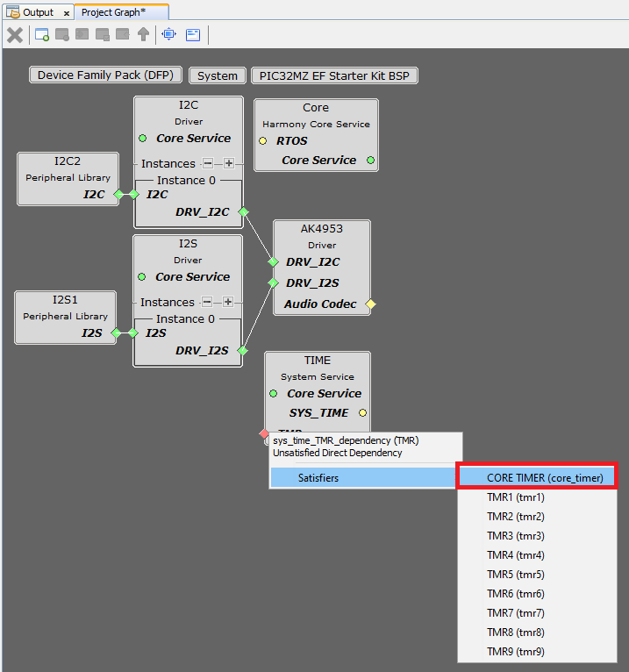The height and width of the screenshot is (672, 629).
Task: Click the add new group toolbar icon
Action: click(x=42, y=35)
